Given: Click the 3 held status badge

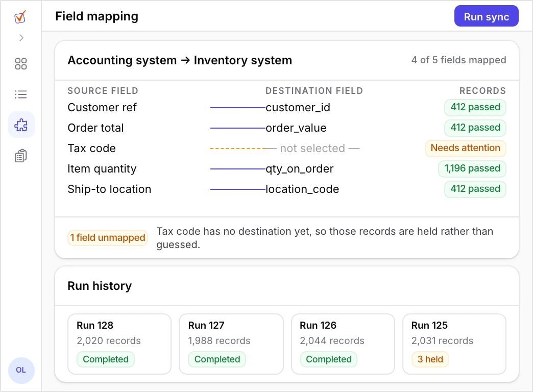Looking at the screenshot, I should (x=430, y=359).
